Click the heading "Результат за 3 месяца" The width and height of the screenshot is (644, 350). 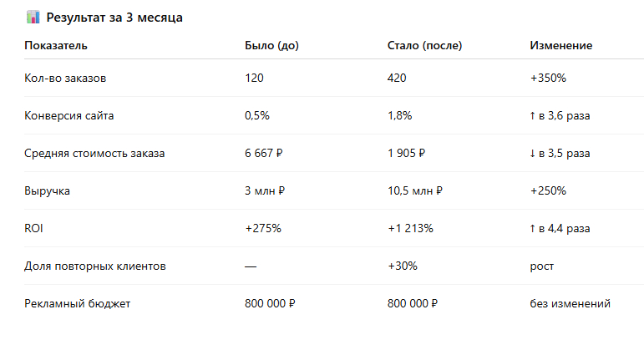click(114, 18)
